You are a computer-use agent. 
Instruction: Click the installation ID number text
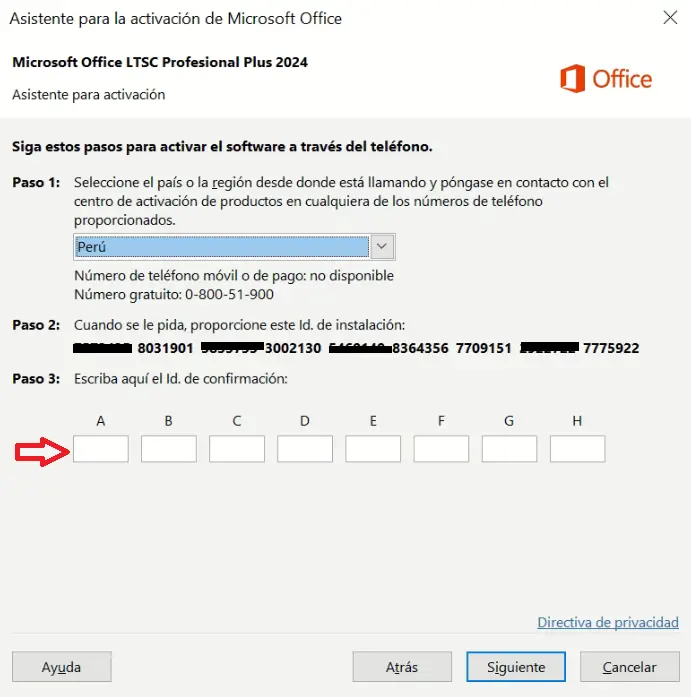[357, 348]
